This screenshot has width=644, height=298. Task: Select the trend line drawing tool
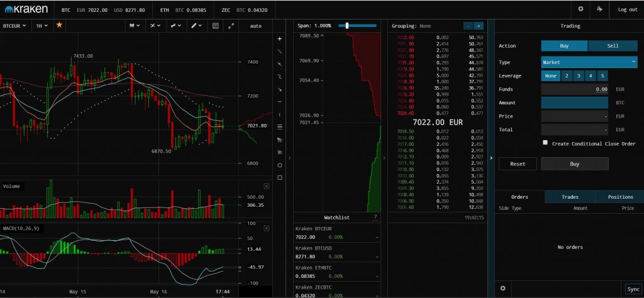[280, 52]
